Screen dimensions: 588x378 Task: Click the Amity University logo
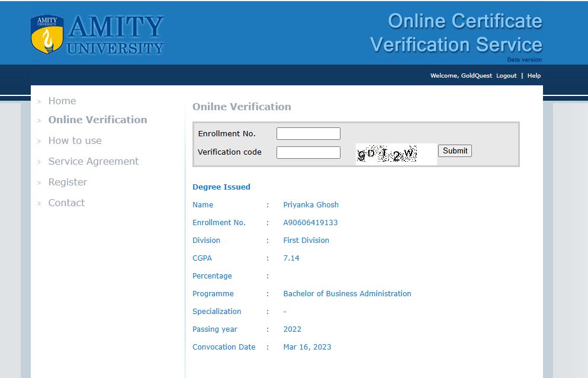pos(97,34)
